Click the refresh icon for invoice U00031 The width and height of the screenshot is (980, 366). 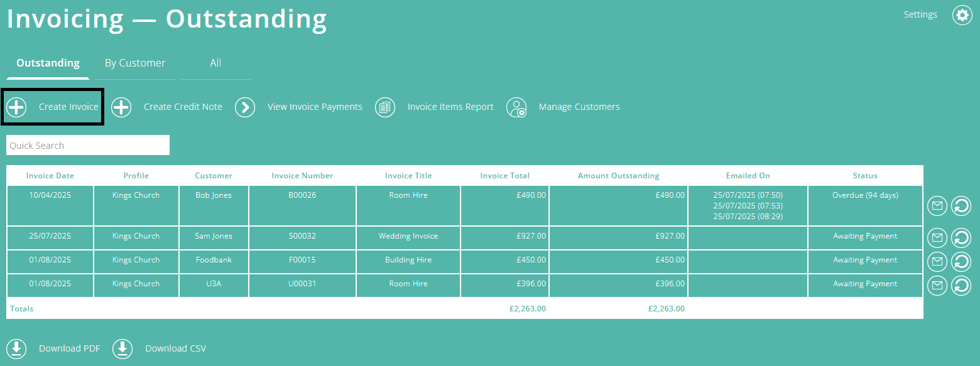(961, 286)
